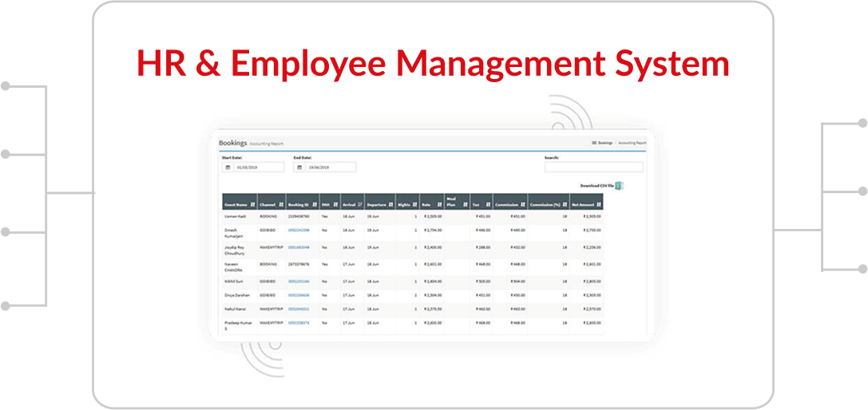The image size is (868, 410).
Task: Click net amount ₹2,256.00
Action: (x=592, y=247)
